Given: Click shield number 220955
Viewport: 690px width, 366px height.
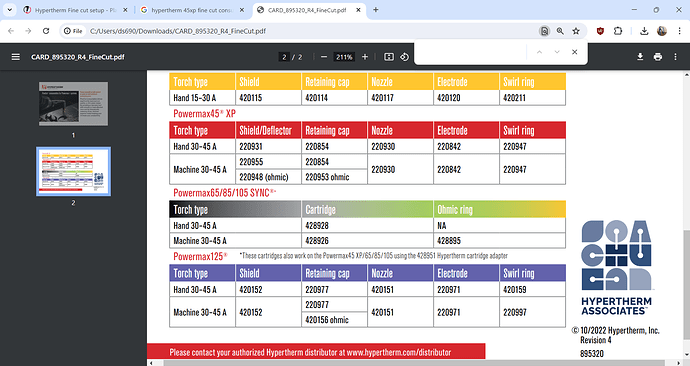Looking at the screenshot, I should tap(251, 162).
